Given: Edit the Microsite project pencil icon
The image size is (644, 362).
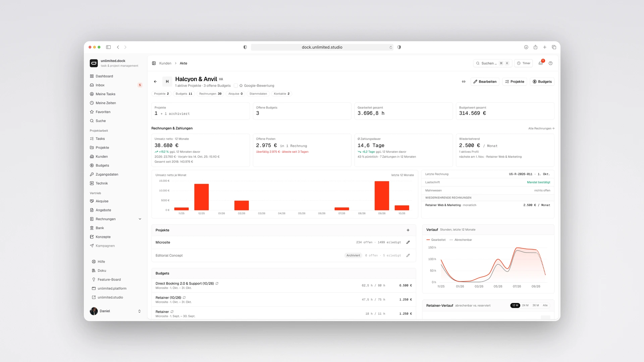Looking at the screenshot, I should 408,242.
